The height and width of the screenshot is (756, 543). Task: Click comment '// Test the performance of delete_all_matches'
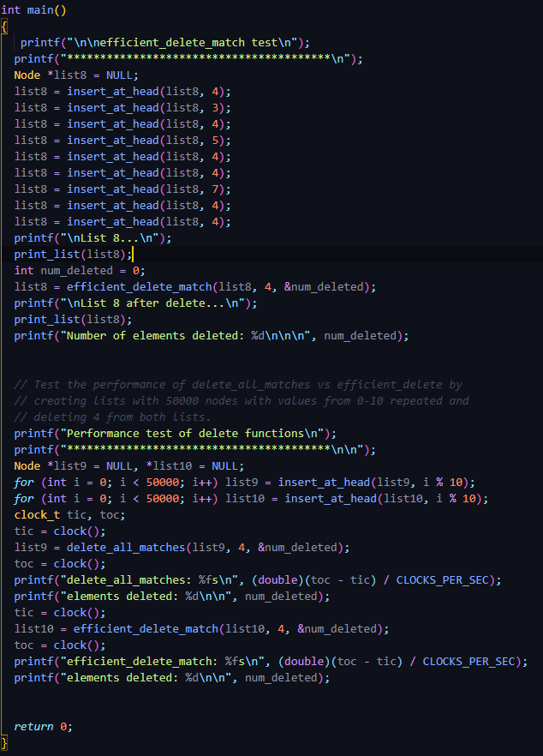pos(238,385)
